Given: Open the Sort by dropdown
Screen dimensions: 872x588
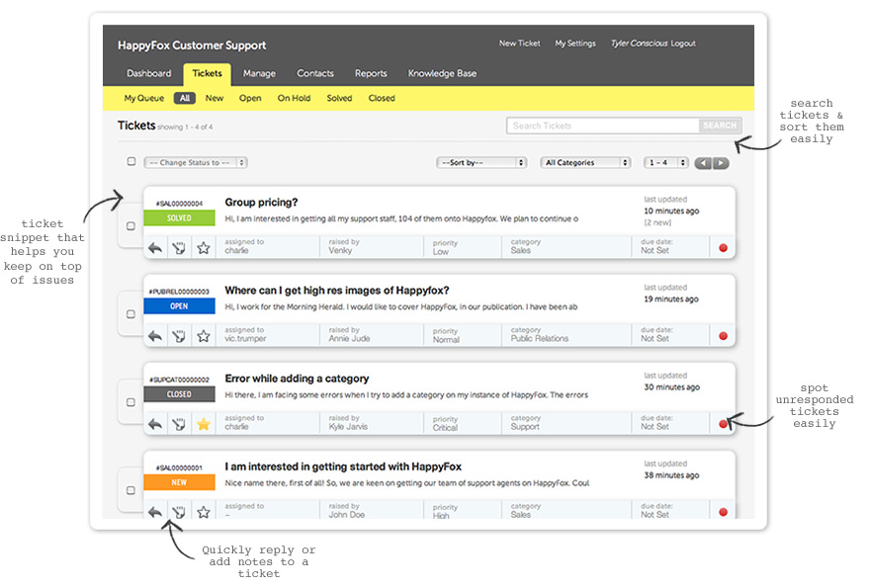Looking at the screenshot, I should tap(481, 162).
